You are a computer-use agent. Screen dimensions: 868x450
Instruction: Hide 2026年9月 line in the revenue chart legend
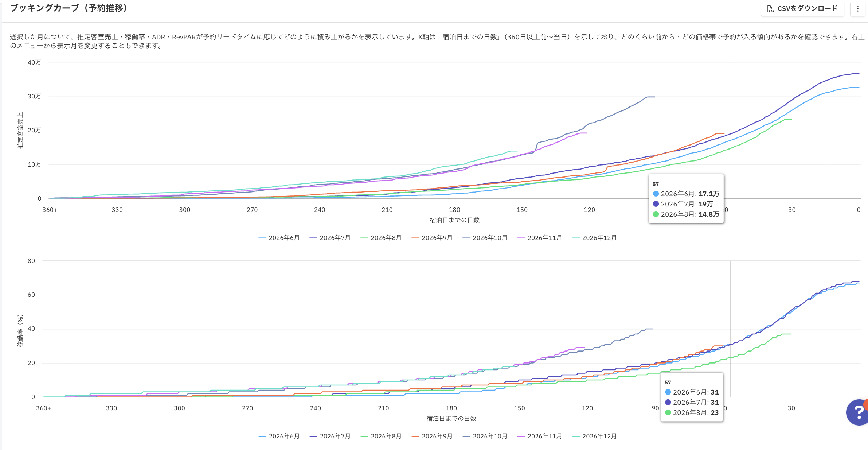pyautogui.click(x=432, y=238)
